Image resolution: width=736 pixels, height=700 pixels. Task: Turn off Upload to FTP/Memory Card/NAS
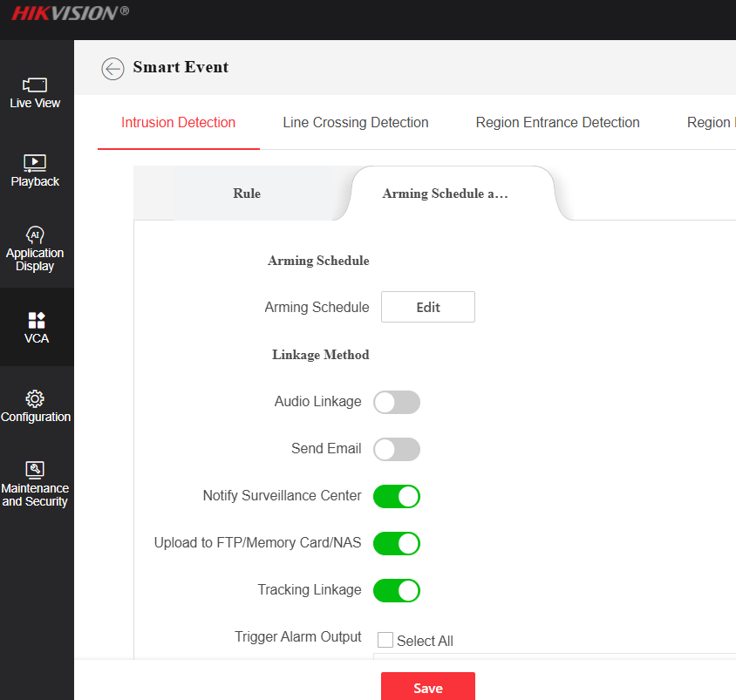[397, 543]
